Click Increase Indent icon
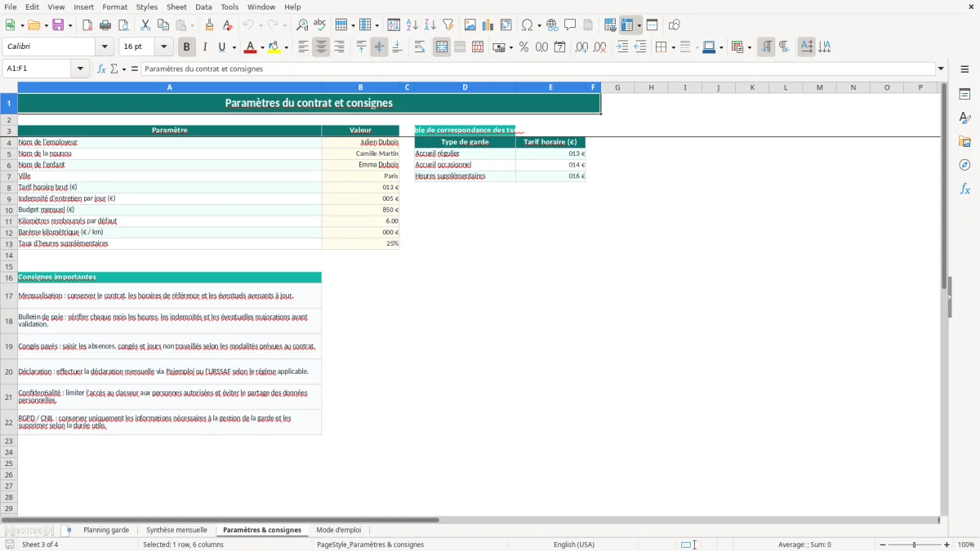Viewport: 980px width, 551px height. coord(622,47)
